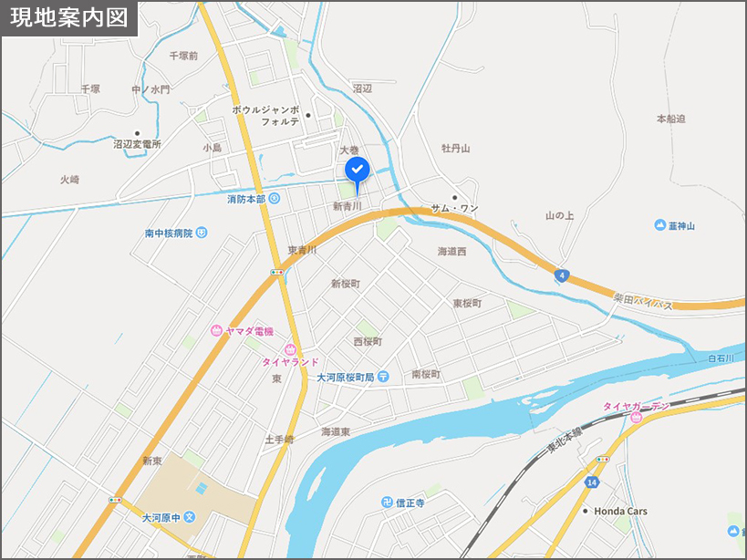Click the タイヤランド shop icon
Image resolution: width=747 pixels, height=560 pixels.
[x=290, y=350]
